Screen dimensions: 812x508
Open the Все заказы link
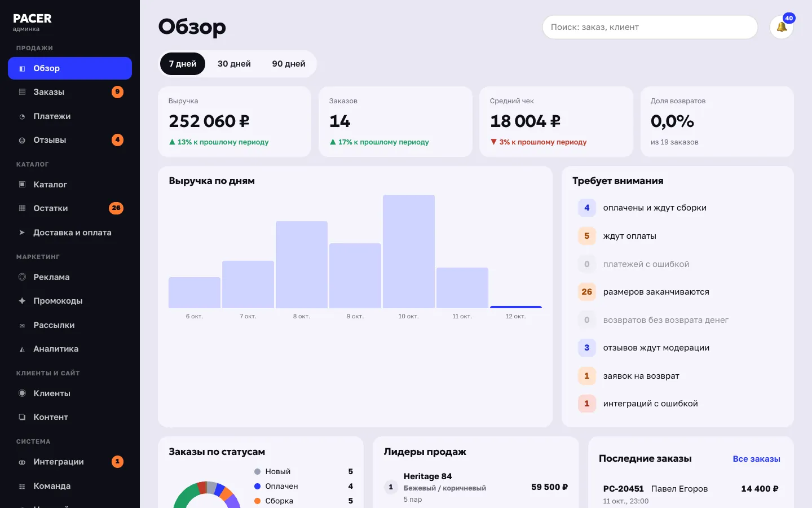(756, 459)
